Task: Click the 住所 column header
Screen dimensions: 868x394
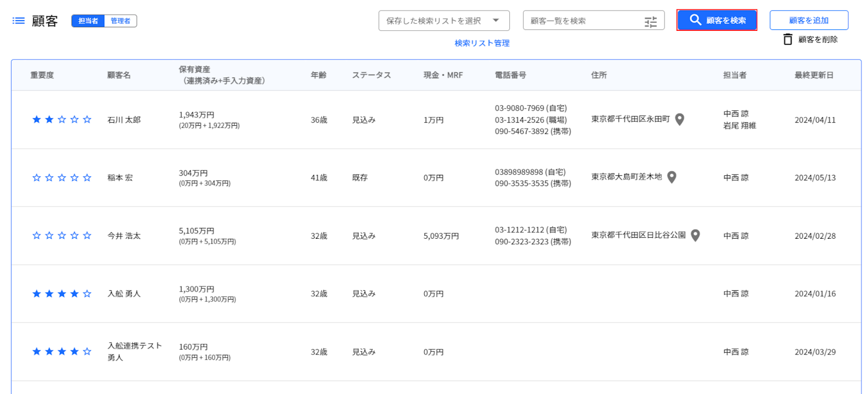Action: pos(599,75)
